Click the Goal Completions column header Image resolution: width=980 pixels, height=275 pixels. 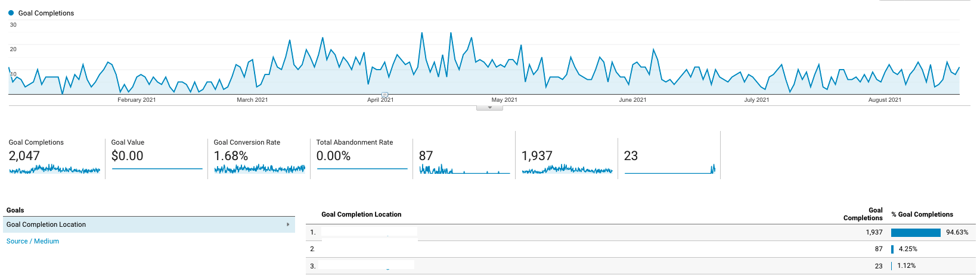click(x=863, y=214)
